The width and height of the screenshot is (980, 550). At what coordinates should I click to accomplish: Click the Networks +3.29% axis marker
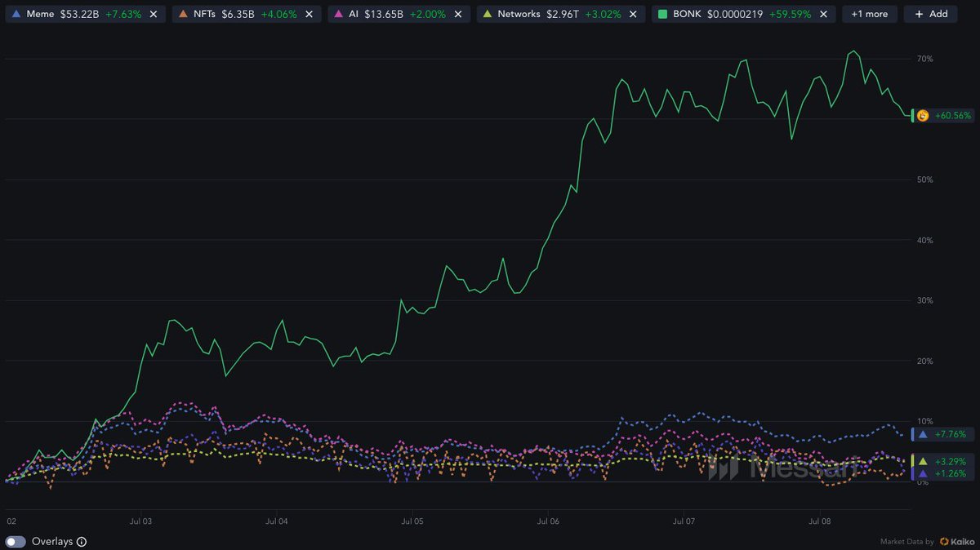coord(944,462)
